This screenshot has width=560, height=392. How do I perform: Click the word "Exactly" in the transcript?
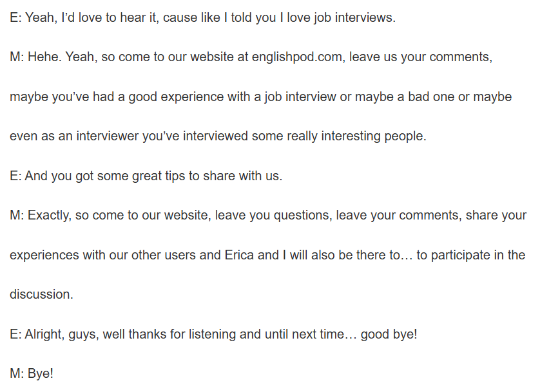click(x=50, y=216)
